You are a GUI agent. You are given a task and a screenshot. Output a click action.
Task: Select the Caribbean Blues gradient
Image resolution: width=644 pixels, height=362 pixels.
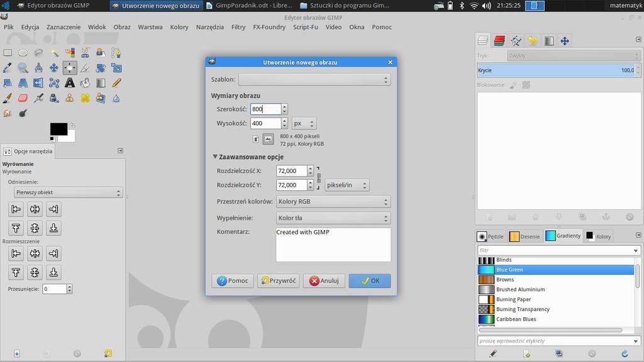[556, 319]
